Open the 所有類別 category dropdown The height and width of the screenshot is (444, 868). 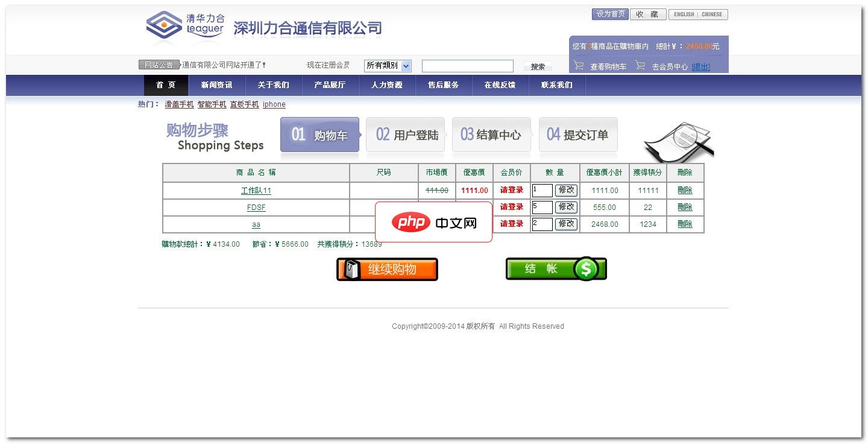(x=388, y=66)
